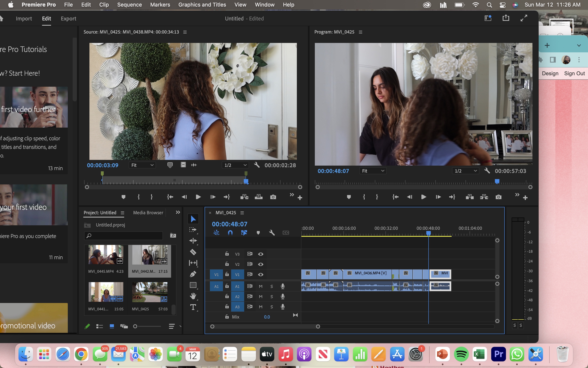Select the Pen tool
This screenshot has width=588, height=368.
tap(193, 274)
